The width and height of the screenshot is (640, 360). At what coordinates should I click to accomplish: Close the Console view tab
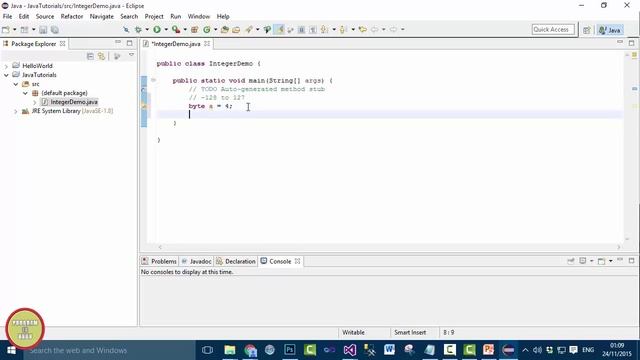pyautogui.click(x=298, y=261)
